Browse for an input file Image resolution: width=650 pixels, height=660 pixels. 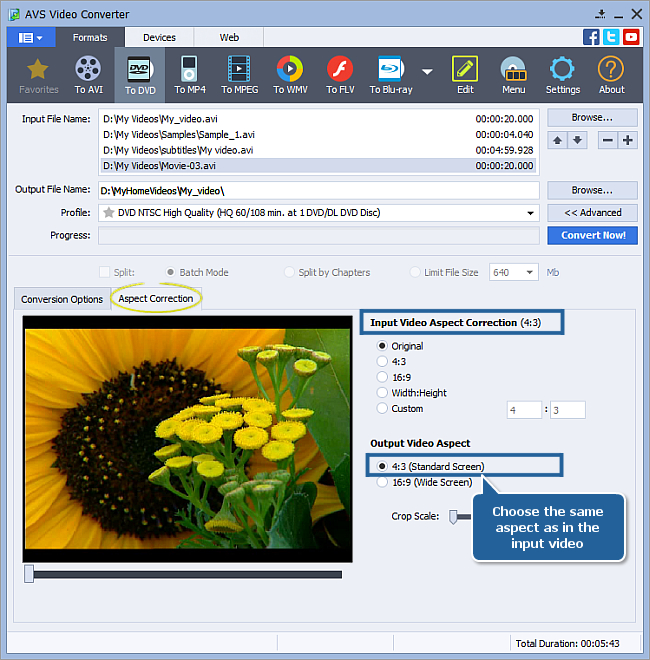(592, 117)
